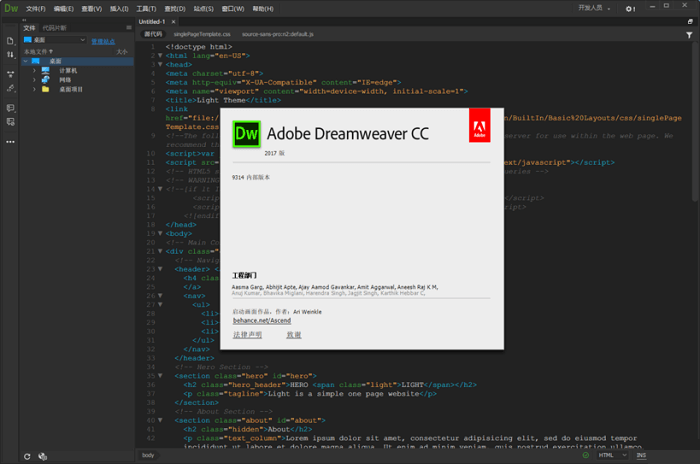Click the Dw logo in About dialog
Screen dimensions: 700x464
[x=246, y=134]
